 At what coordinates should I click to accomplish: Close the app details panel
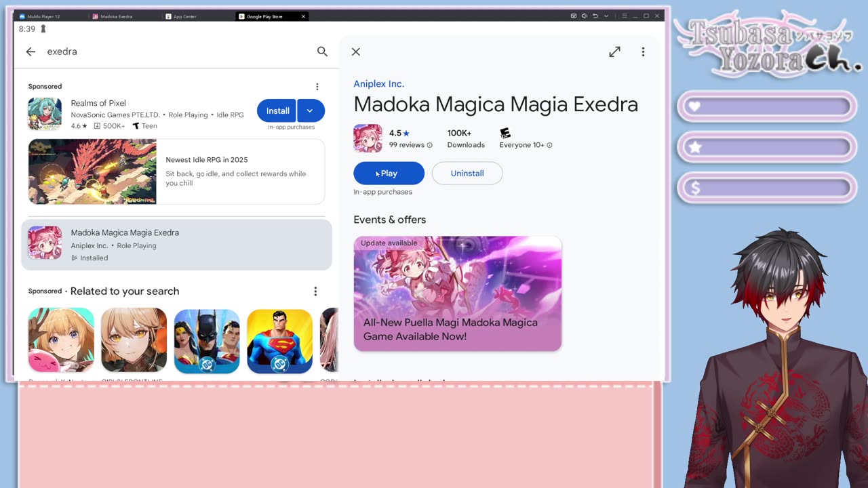coord(355,52)
